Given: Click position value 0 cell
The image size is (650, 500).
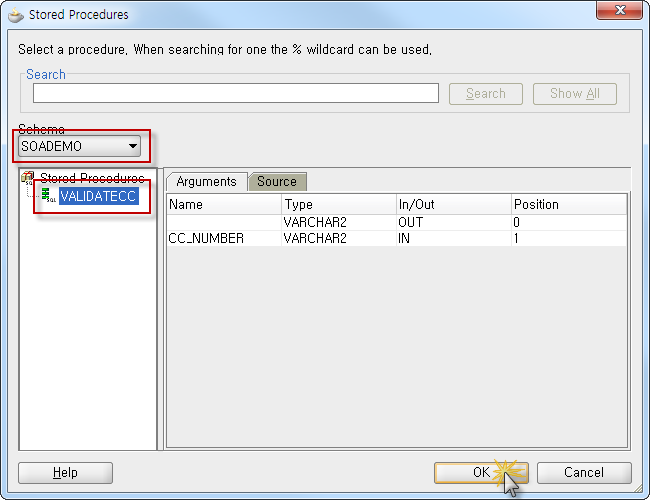Looking at the screenshot, I should (x=569, y=223).
